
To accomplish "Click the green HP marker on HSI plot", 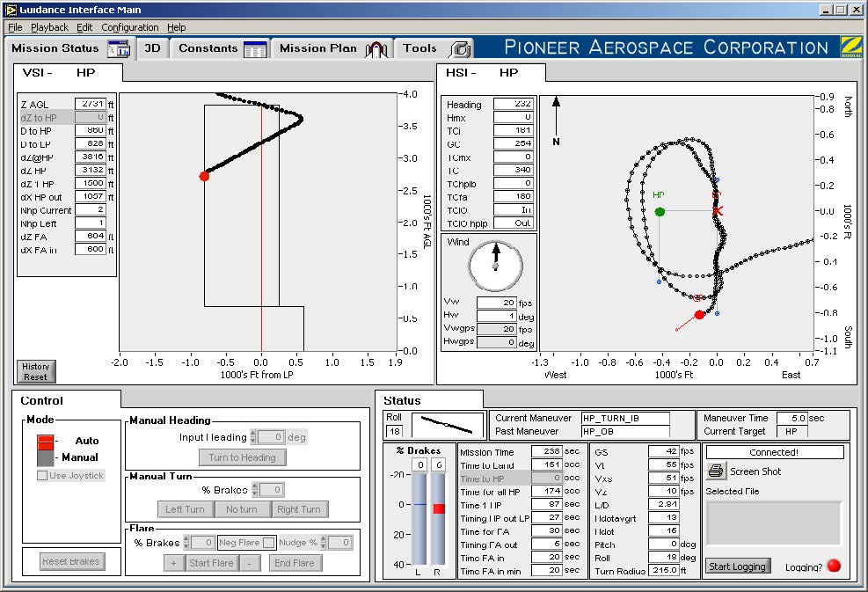I will (660, 211).
